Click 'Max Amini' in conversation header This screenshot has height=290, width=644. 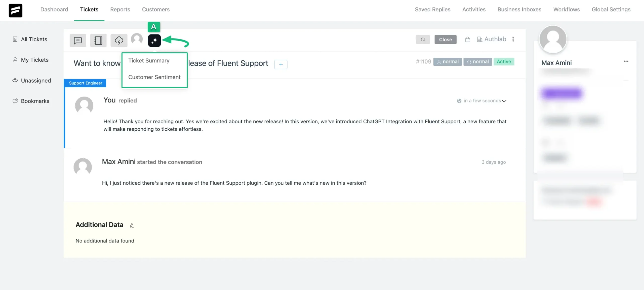click(119, 162)
